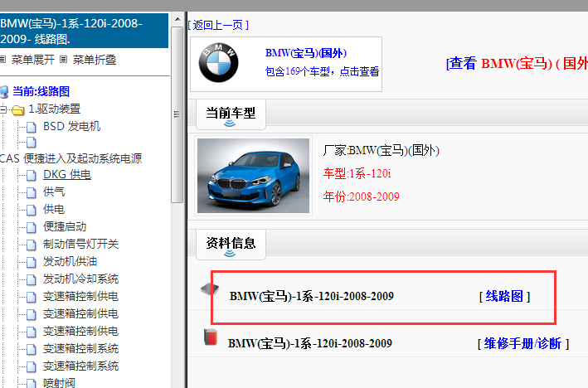Click the 车型:1系-120i text
This screenshot has height=388, width=588.
click(357, 173)
